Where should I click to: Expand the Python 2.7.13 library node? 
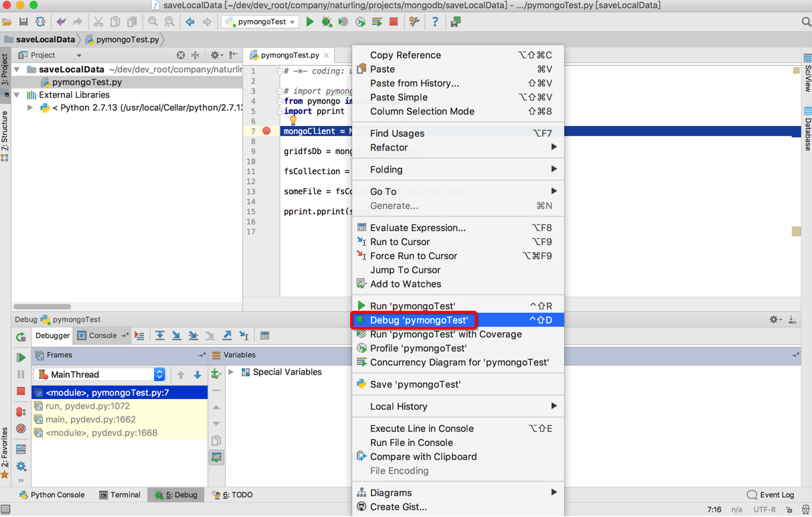[30, 108]
